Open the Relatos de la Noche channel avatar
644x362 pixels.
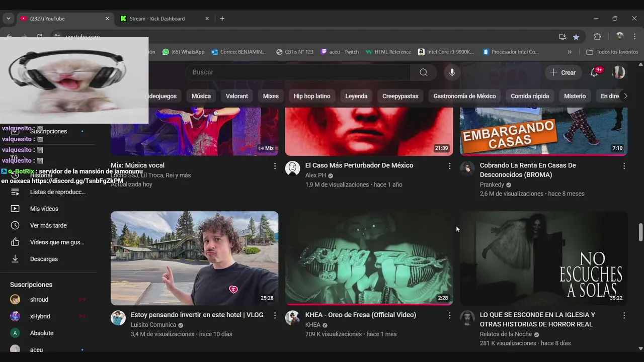pos(467,318)
